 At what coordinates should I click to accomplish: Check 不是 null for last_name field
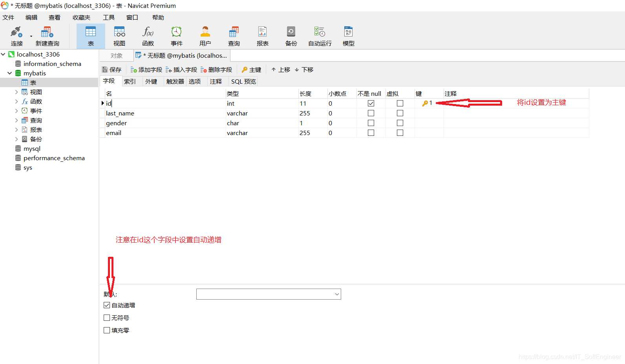[371, 113]
